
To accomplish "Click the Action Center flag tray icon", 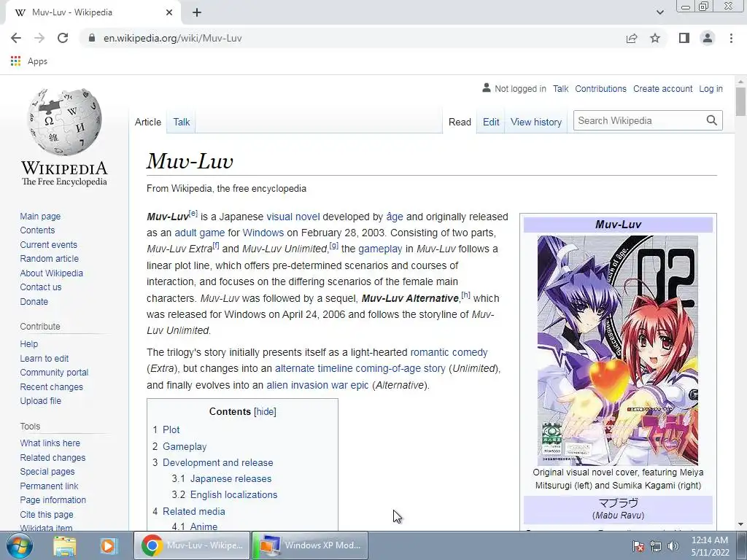I will pyautogui.click(x=638, y=546).
